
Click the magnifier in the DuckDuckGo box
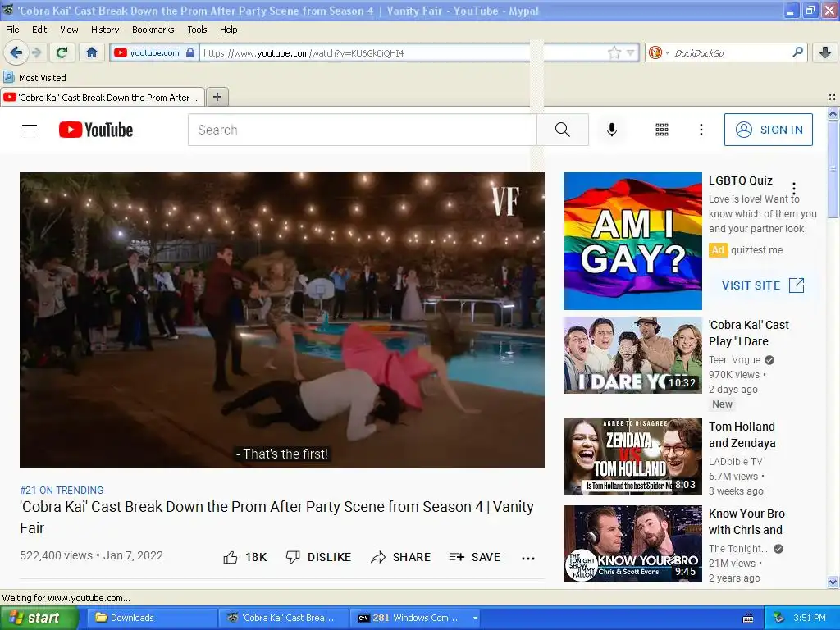click(x=797, y=52)
